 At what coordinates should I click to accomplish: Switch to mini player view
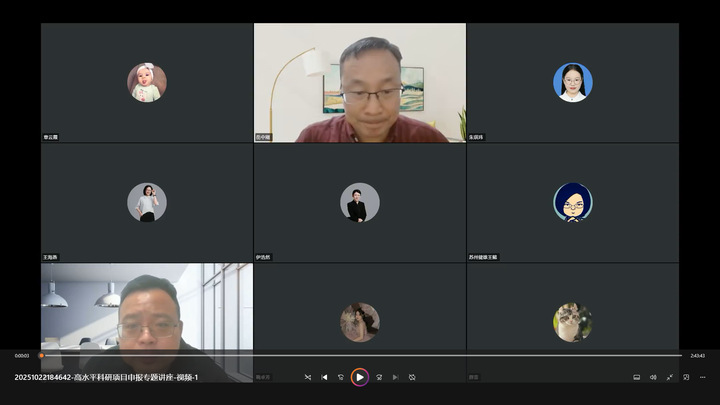(x=686, y=377)
